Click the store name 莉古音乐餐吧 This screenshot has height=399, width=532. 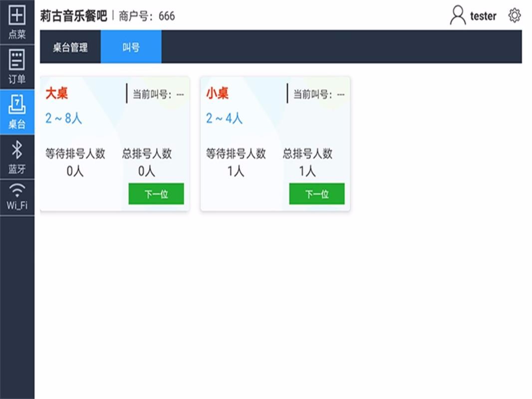point(73,16)
